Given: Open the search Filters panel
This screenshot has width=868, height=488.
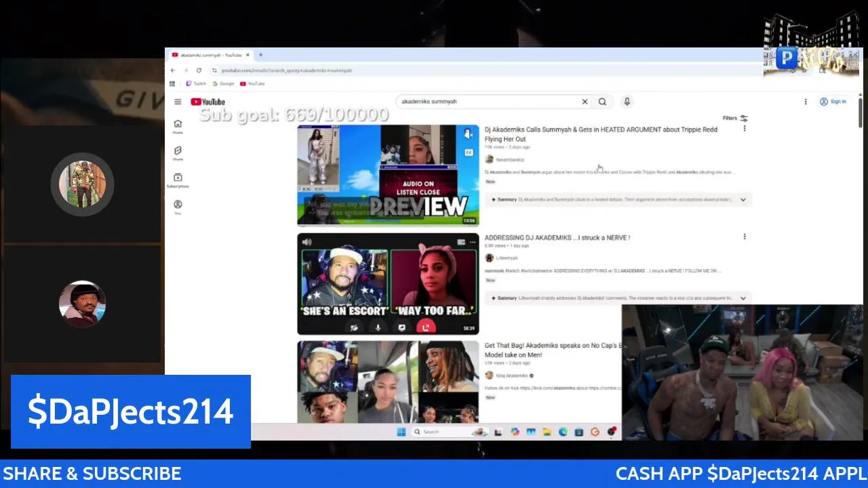Looking at the screenshot, I should pos(735,118).
